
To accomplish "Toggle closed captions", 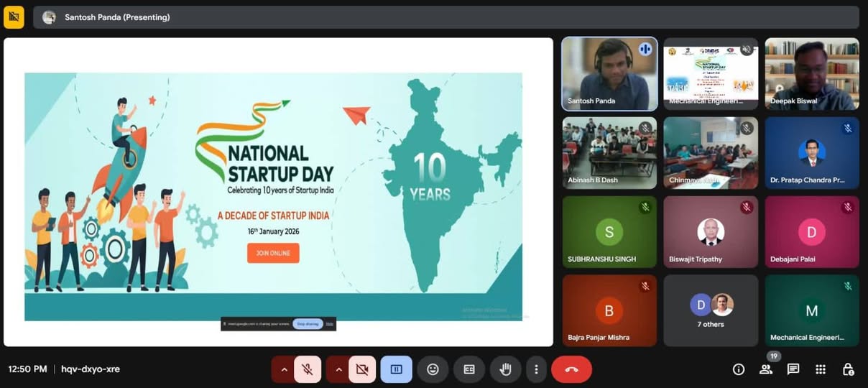I will pyautogui.click(x=469, y=369).
